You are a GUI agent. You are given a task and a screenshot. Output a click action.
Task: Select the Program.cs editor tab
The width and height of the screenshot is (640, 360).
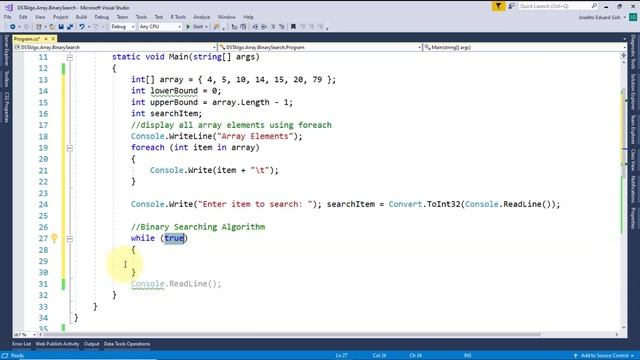(27, 39)
